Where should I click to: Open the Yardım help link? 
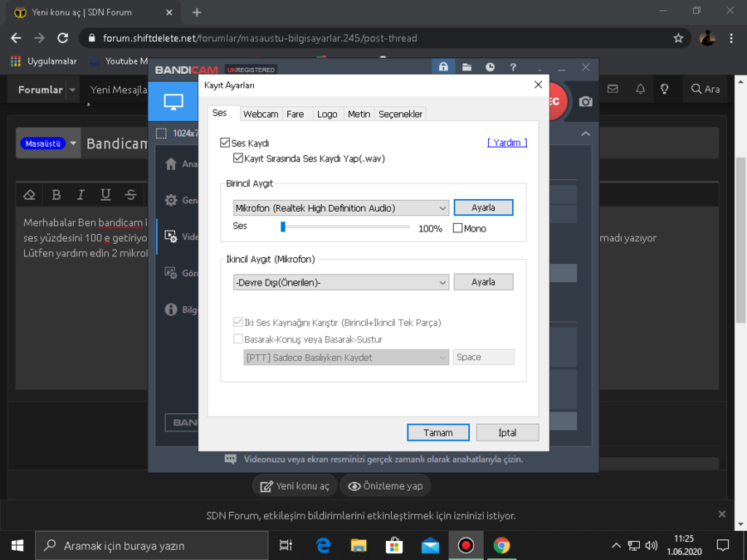[x=507, y=143]
